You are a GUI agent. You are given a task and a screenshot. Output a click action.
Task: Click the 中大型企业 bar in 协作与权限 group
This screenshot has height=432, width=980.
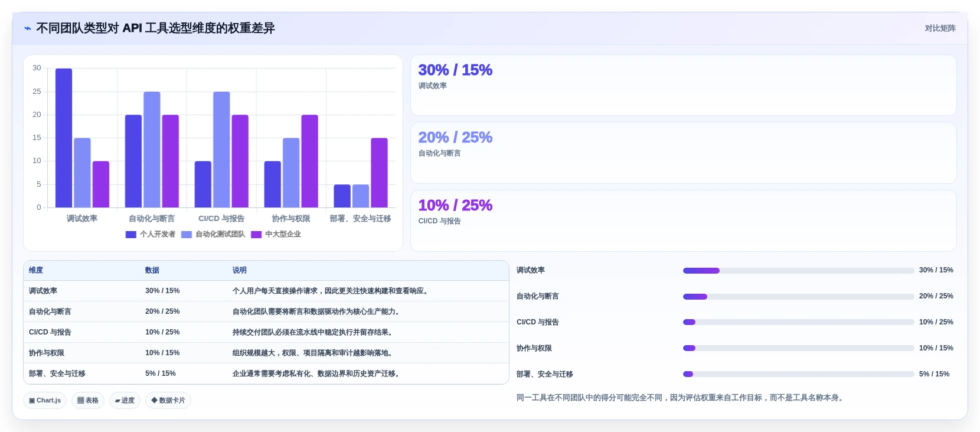pyautogui.click(x=309, y=161)
